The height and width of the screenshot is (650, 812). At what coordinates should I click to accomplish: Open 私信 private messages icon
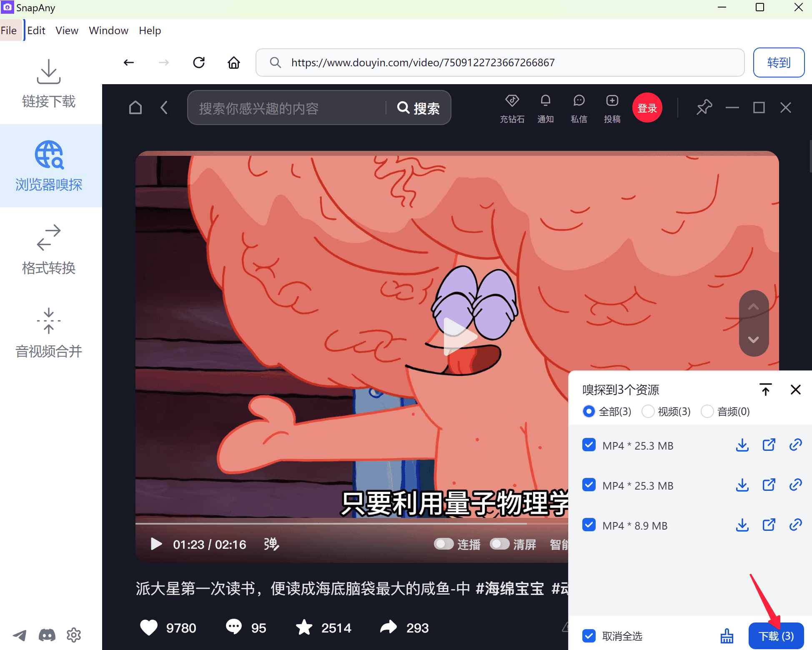[579, 107]
